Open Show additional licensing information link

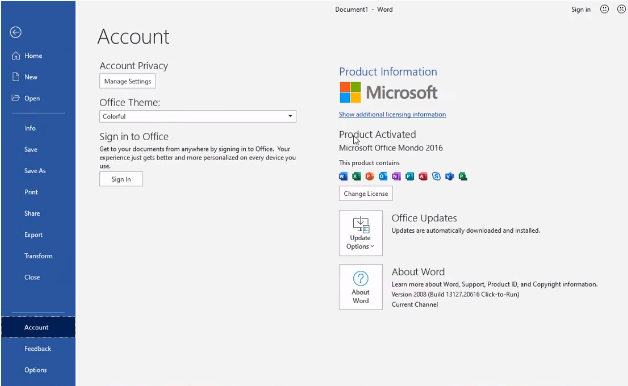(x=392, y=115)
